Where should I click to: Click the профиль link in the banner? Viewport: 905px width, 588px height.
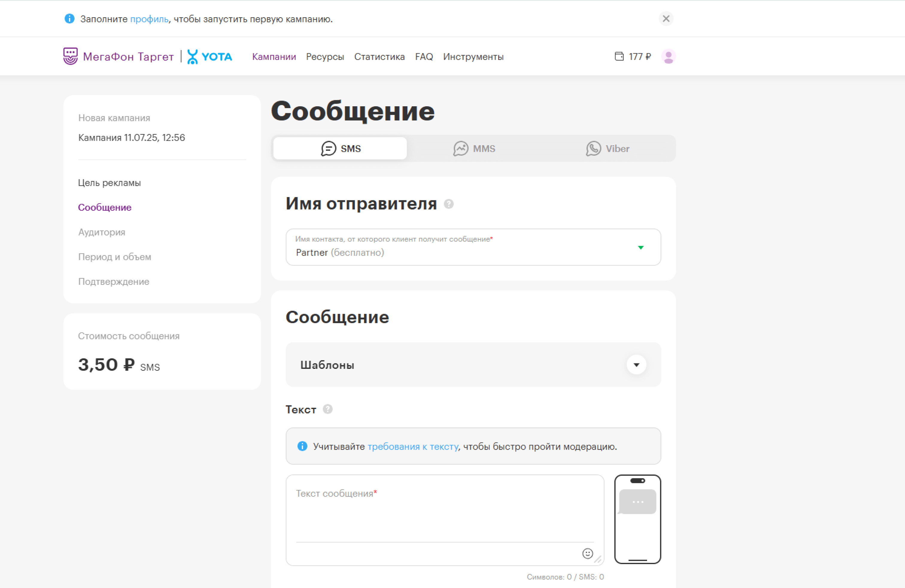tap(149, 19)
